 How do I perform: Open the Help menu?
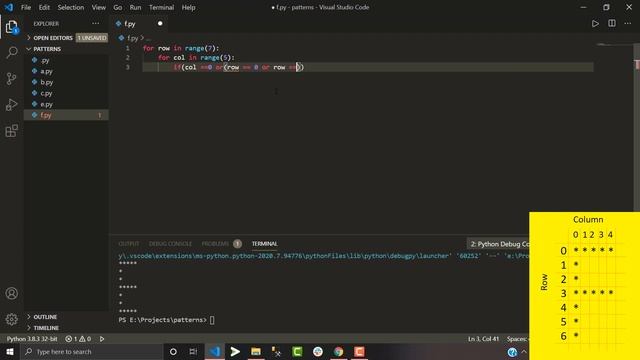coord(188,7)
